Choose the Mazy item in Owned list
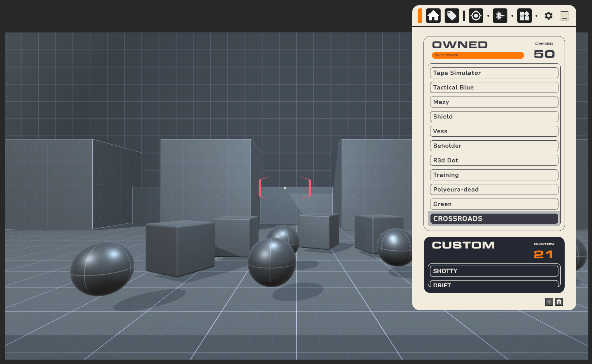Image resolution: width=592 pixels, height=364 pixels. pos(494,102)
